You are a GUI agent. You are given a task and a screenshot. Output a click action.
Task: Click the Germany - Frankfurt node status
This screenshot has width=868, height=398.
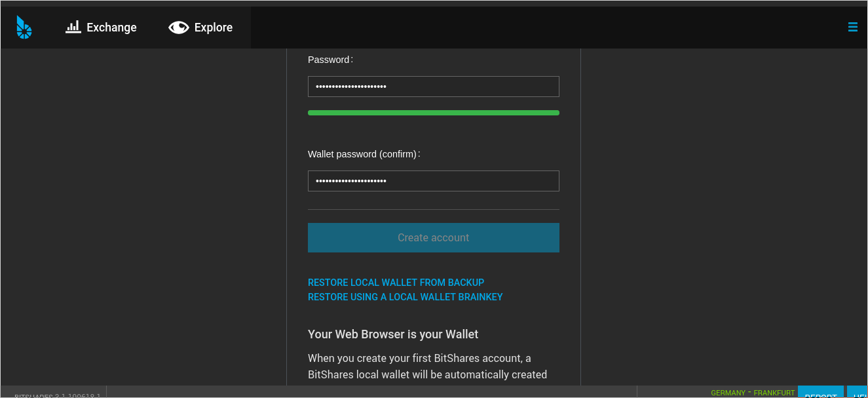[x=753, y=393]
